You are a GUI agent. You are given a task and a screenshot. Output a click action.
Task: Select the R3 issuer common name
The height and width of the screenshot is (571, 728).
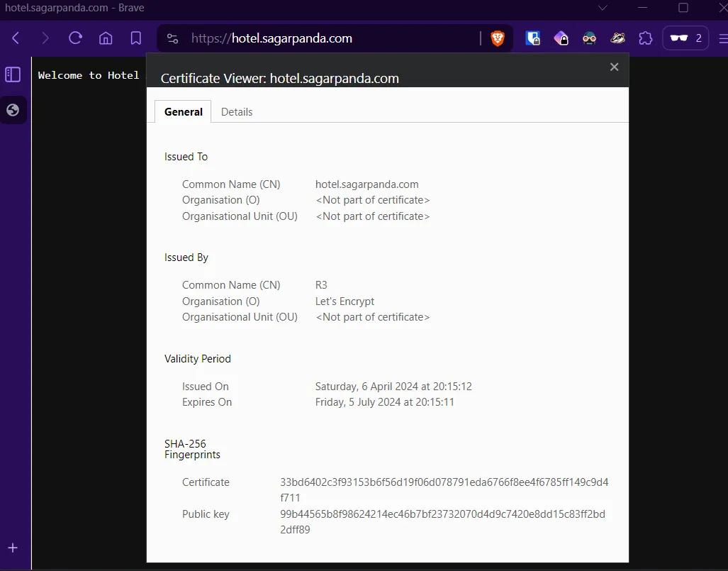(321, 285)
